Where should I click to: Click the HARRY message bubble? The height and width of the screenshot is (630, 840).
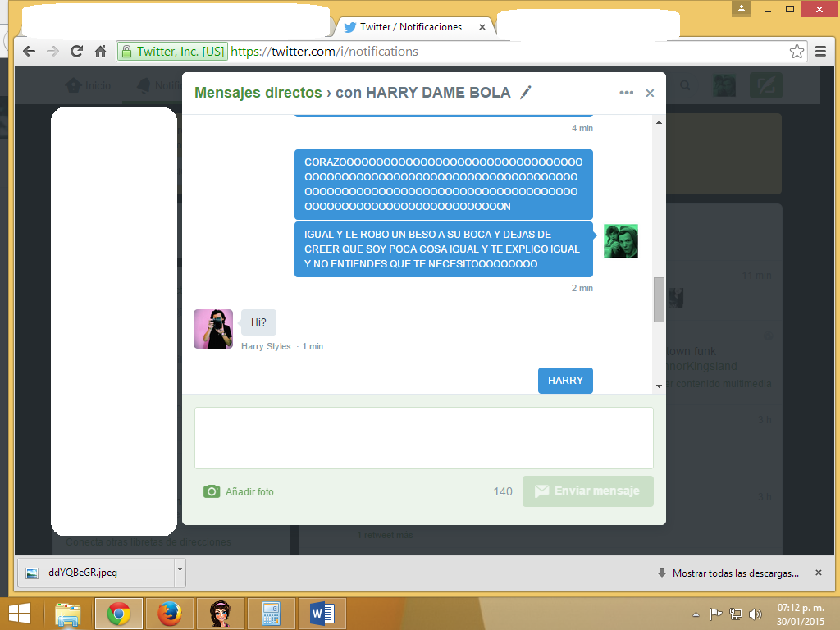point(565,381)
